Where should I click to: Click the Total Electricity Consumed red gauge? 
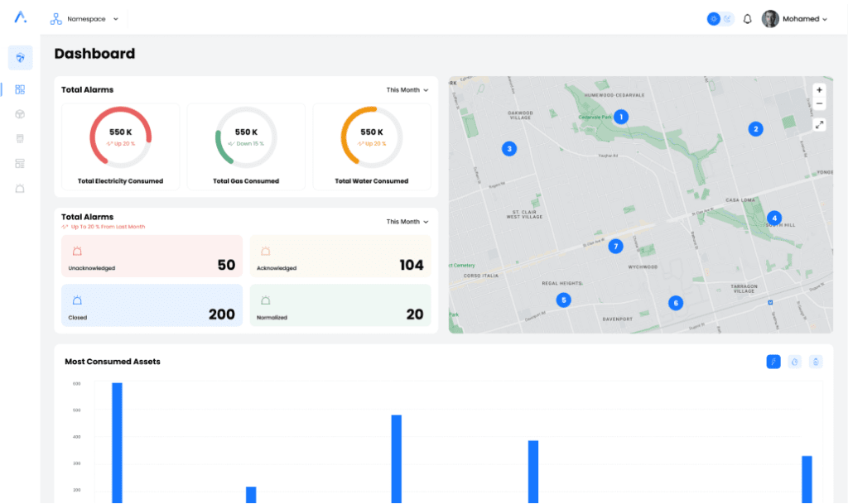point(121,137)
